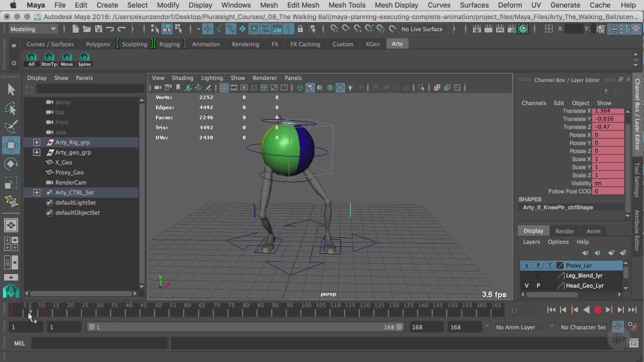Activate the Paint selection tool in toolbox
Image resolution: width=644 pixels, height=362 pixels.
[x=11, y=127]
